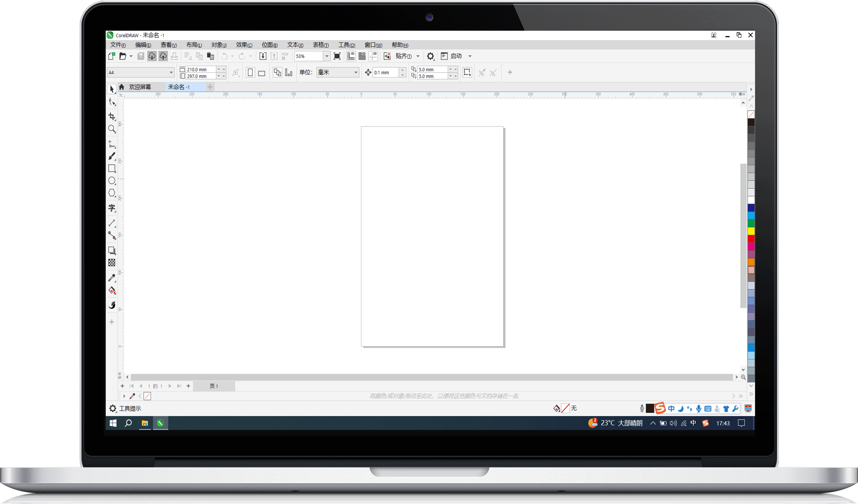Select the red swatch in the color palette
The image size is (858, 504).
[752, 238]
